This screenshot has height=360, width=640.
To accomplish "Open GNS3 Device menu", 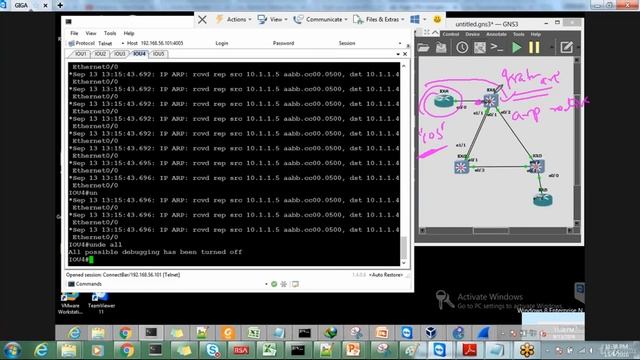I will 472,34.
